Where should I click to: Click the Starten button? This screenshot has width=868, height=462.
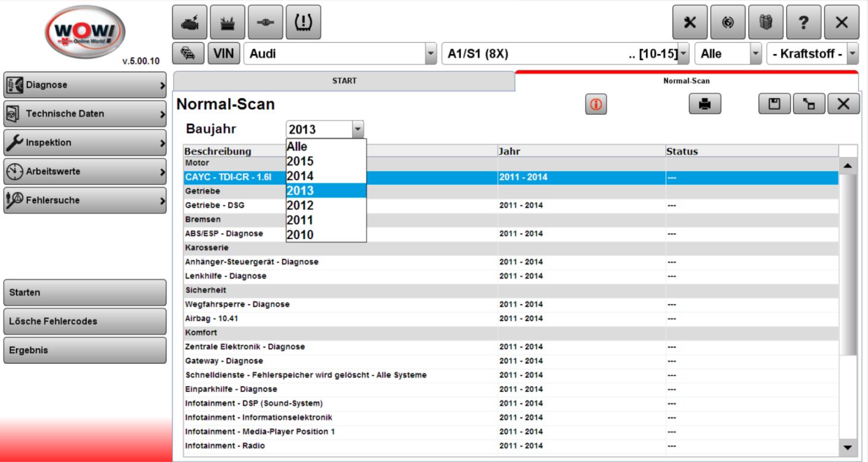click(x=85, y=292)
